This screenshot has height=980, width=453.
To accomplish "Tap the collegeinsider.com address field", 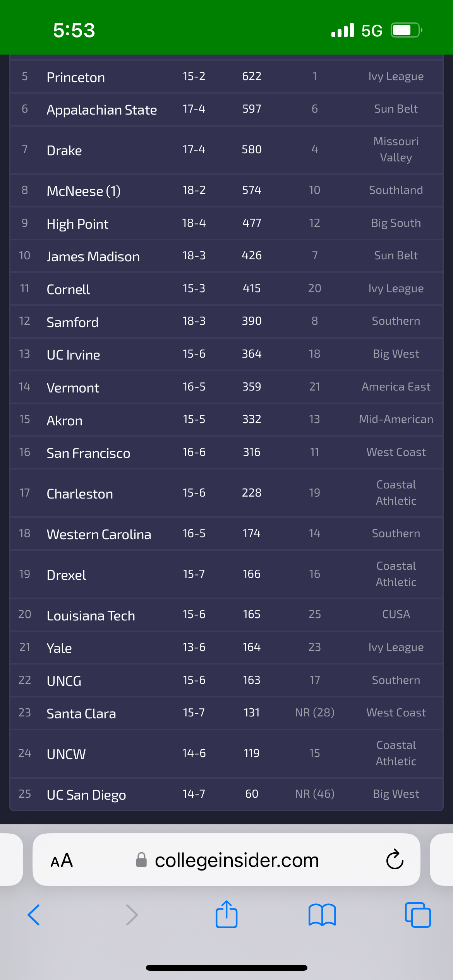I will point(226,860).
